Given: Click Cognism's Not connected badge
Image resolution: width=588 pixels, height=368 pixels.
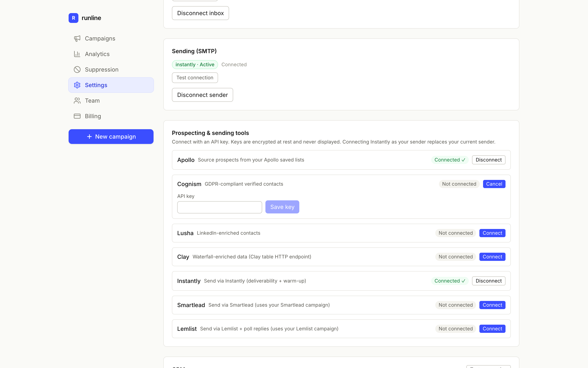Looking at the screenshot, I should 459,184.
